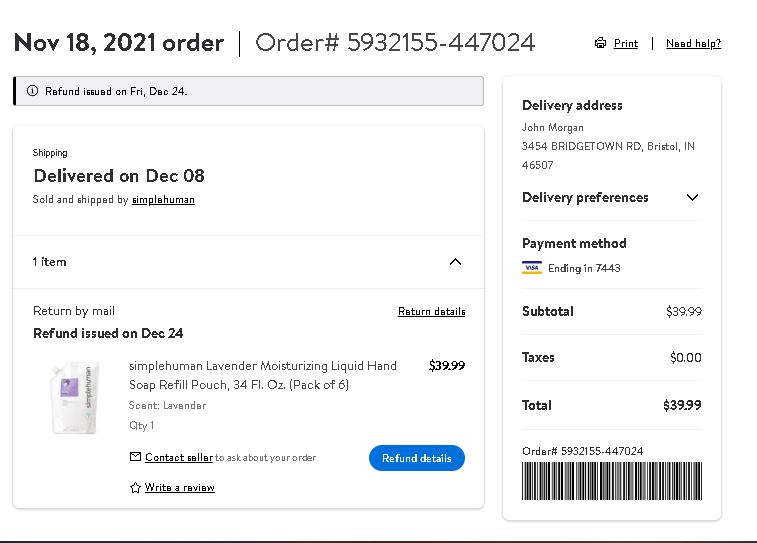
Task: Open the soap refill pouch product thumbnail
Action: [75, 398]
